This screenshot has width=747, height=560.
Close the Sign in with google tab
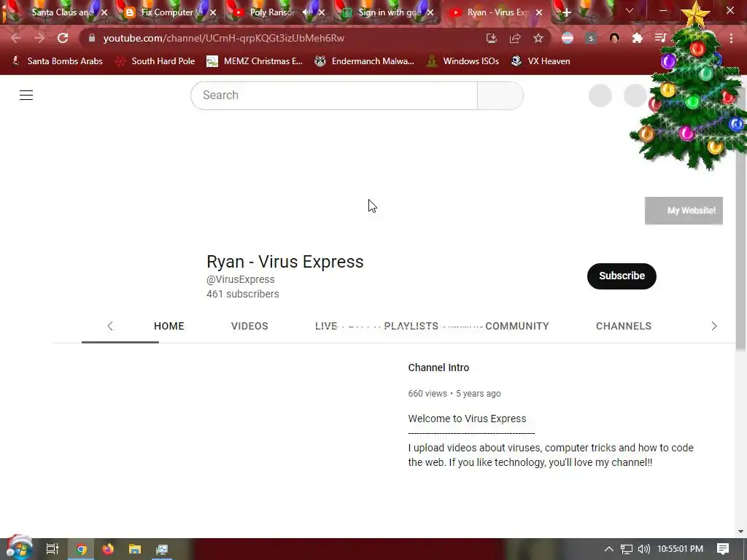(x=430, y=13)
